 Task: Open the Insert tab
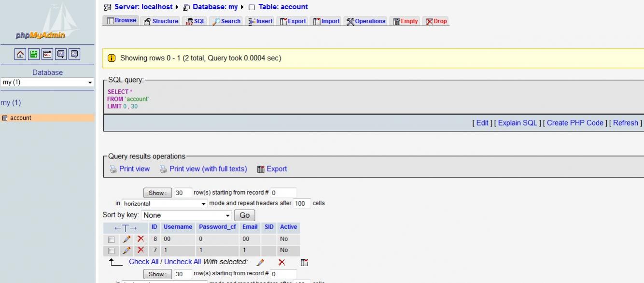260,21
